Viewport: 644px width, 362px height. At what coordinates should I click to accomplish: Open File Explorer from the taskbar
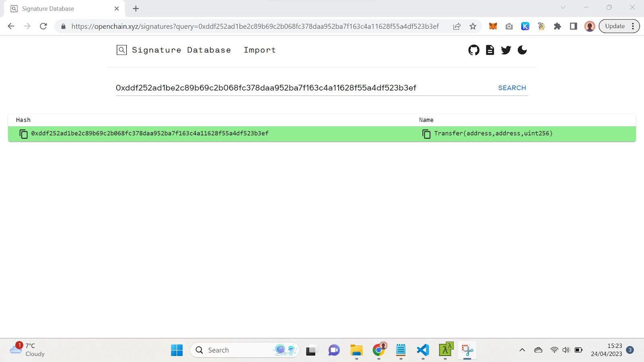pos(356,350)
